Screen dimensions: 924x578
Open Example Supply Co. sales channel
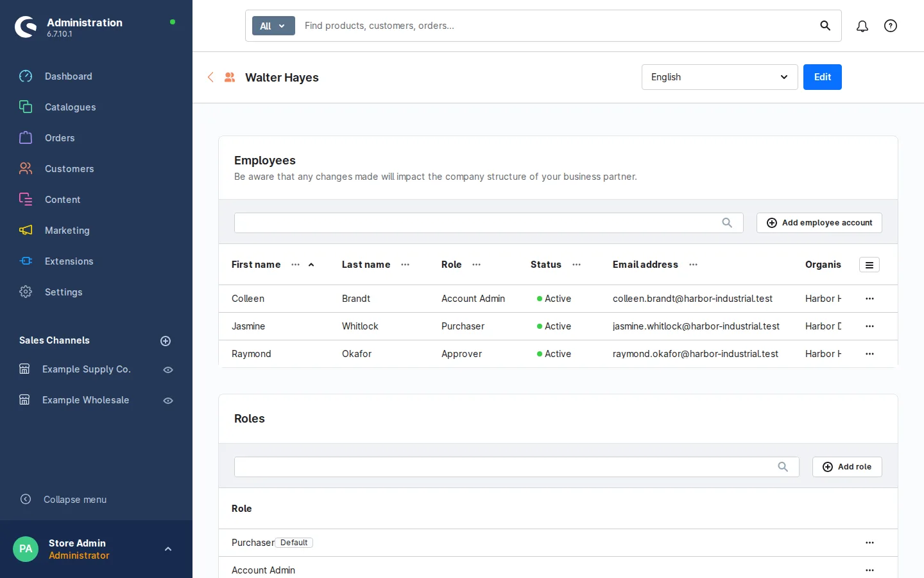86,369
